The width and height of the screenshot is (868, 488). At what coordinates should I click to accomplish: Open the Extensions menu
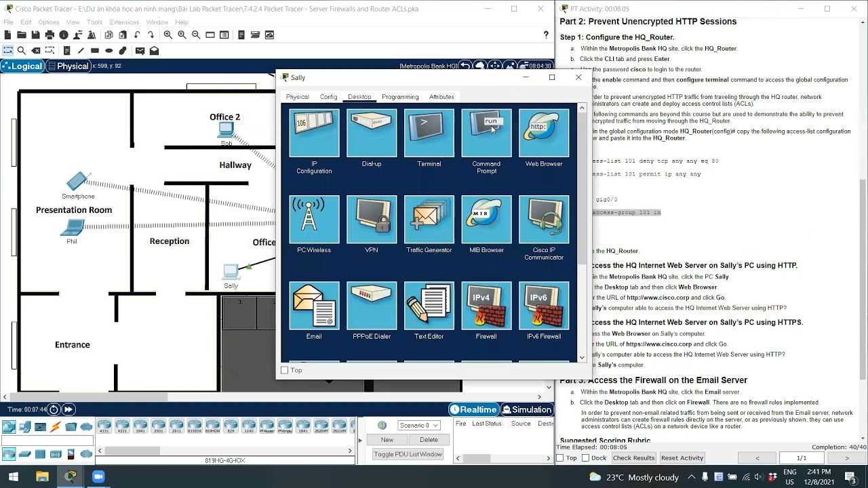click(124, 22)
